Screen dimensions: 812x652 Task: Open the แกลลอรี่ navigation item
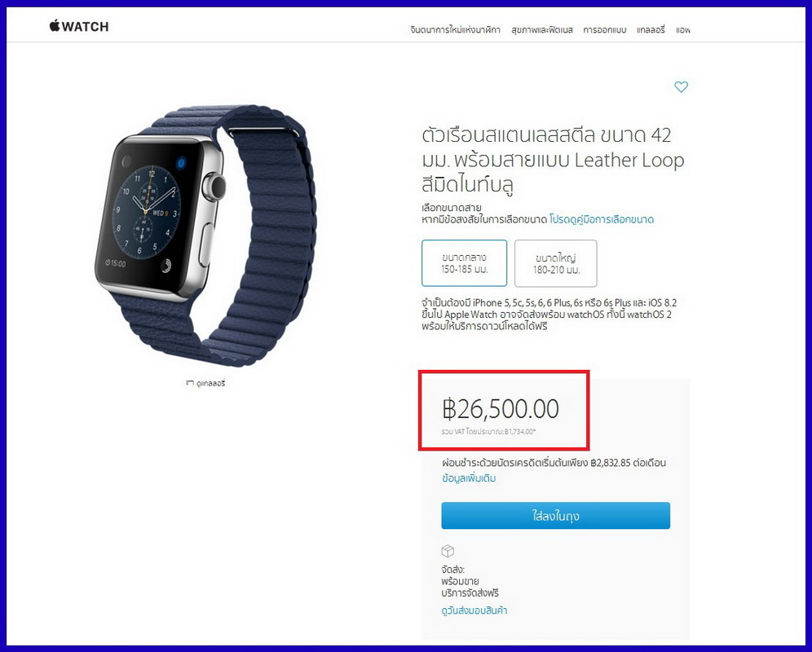pos(651,29)
